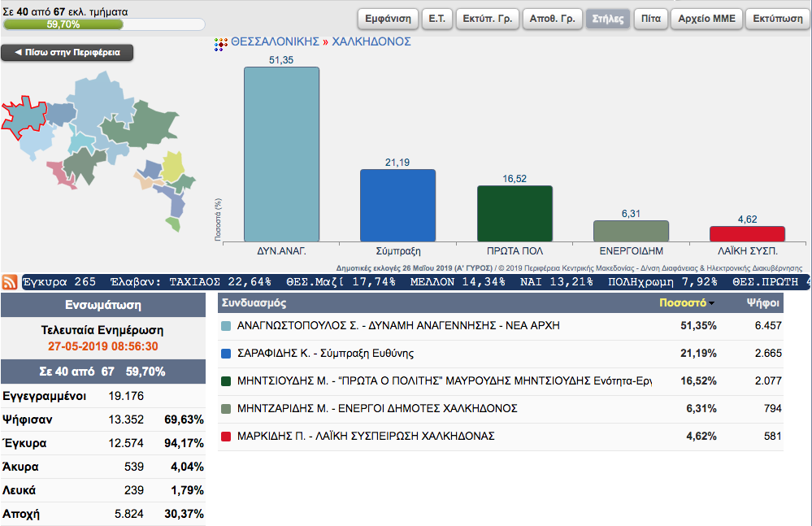The image size is (812, 526).
Task: Select the Στήλες column chart view
Action: coord(608,19)
